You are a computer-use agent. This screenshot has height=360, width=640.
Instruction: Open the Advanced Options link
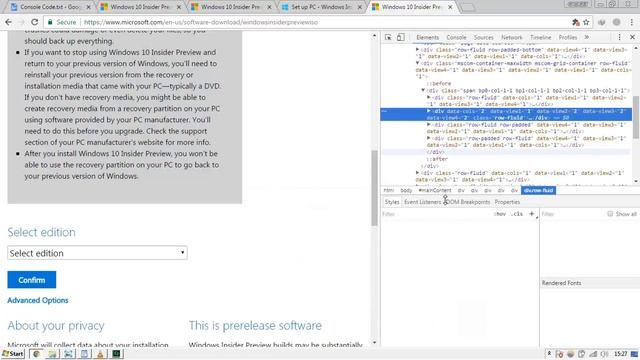[38, 300]
